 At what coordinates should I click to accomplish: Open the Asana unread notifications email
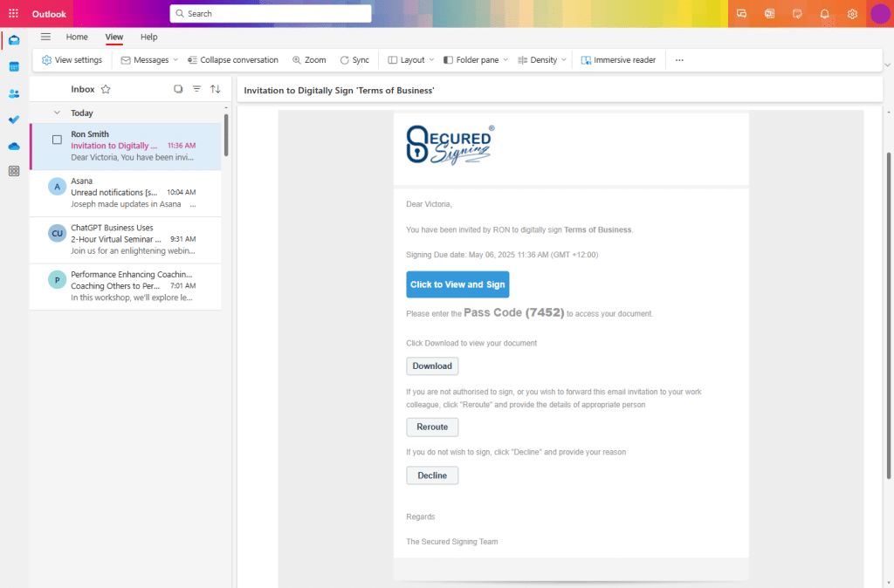pyautogui.click(x=126, y=193)
